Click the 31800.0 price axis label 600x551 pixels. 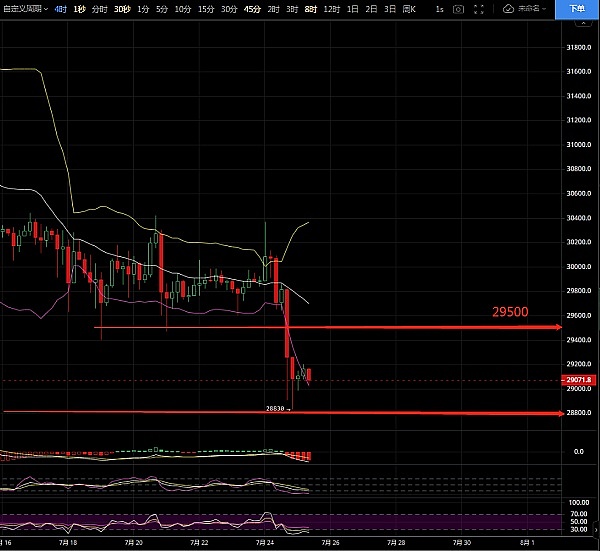579,47
